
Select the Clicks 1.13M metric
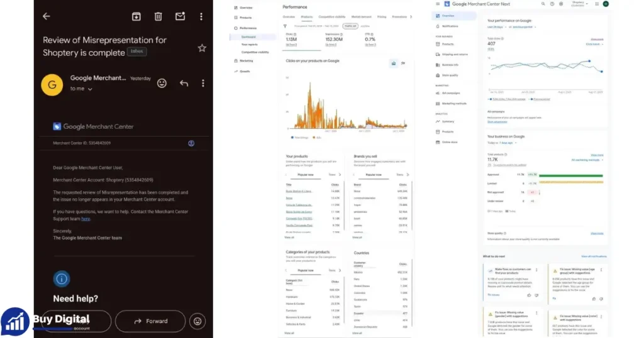292,40
